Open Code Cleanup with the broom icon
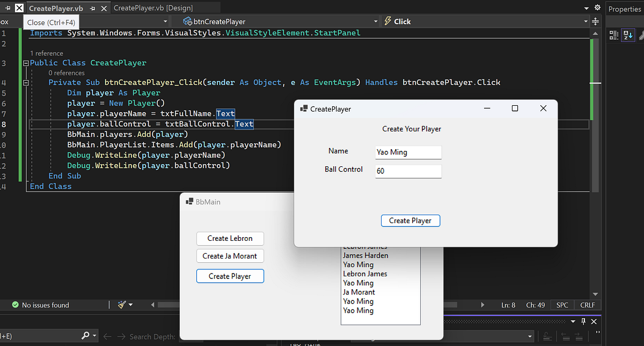Image resolution: width=644 pixels, height=346 pixels. click(x=122, y=305)
